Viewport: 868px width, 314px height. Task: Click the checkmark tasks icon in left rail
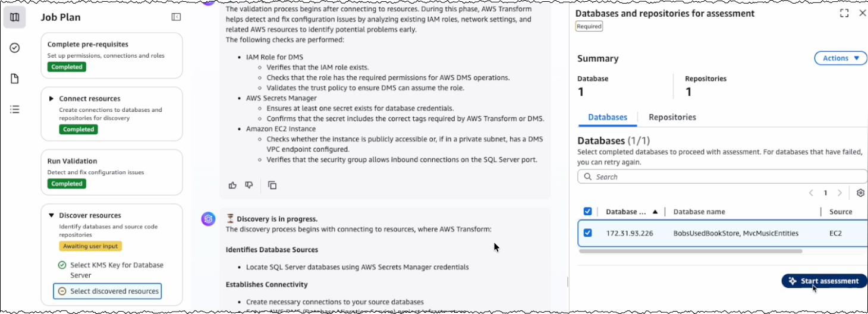tap(15, 48)
